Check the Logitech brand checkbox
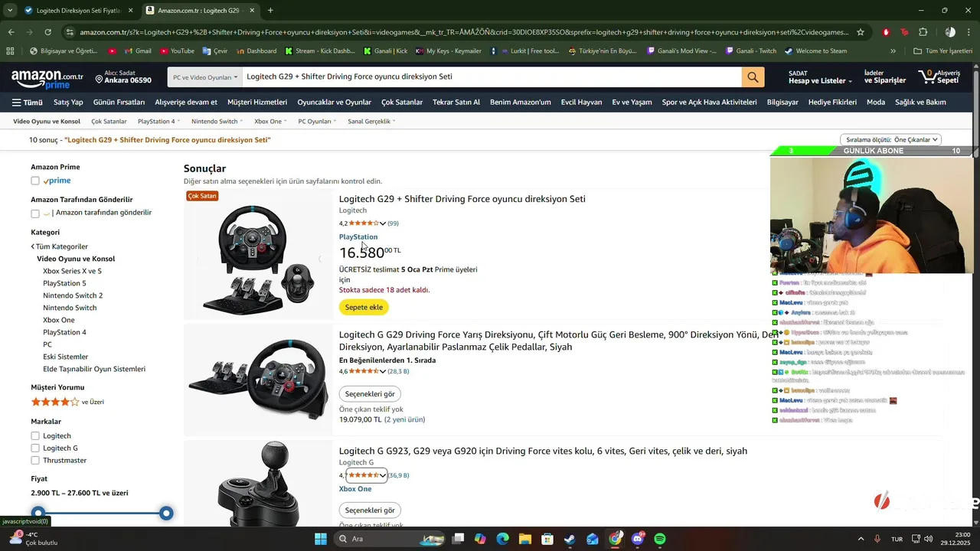 (x=35, y=436)
